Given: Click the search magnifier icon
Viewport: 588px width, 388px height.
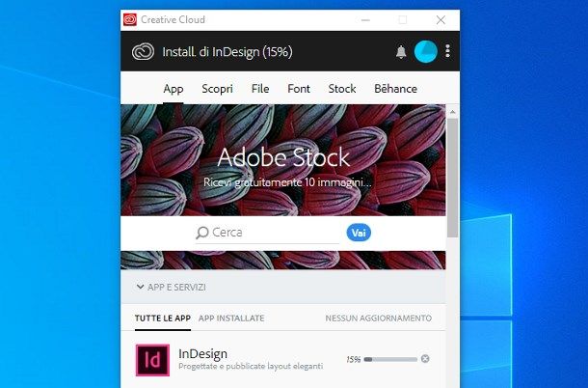Looking at the screenshot, I should (201, 233).
